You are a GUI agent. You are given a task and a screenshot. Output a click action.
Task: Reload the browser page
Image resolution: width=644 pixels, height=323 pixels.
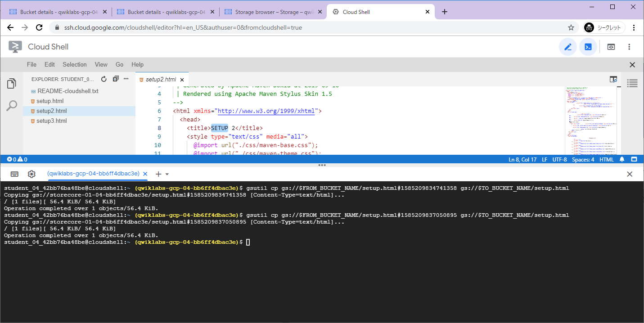point(39,27)
